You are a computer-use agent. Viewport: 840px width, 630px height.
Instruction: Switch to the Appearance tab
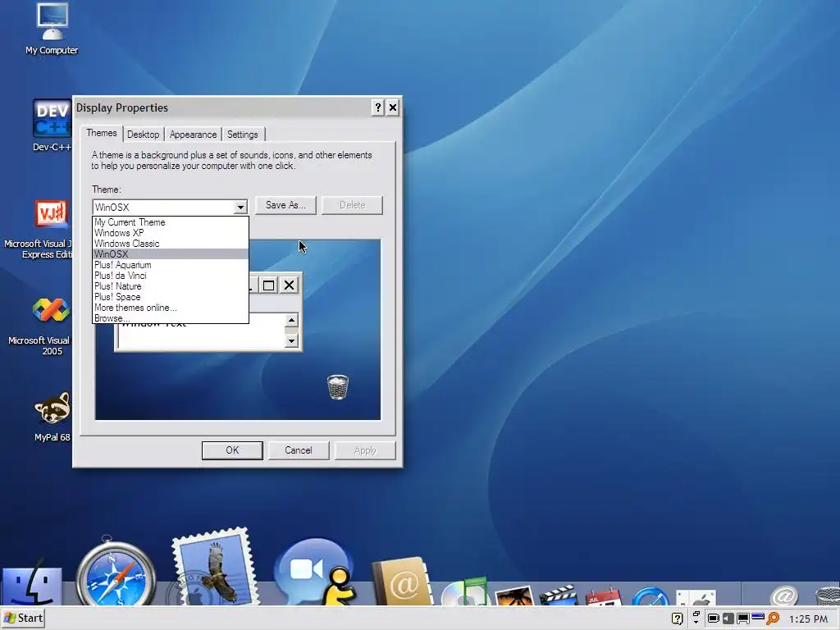pos(193,135)
